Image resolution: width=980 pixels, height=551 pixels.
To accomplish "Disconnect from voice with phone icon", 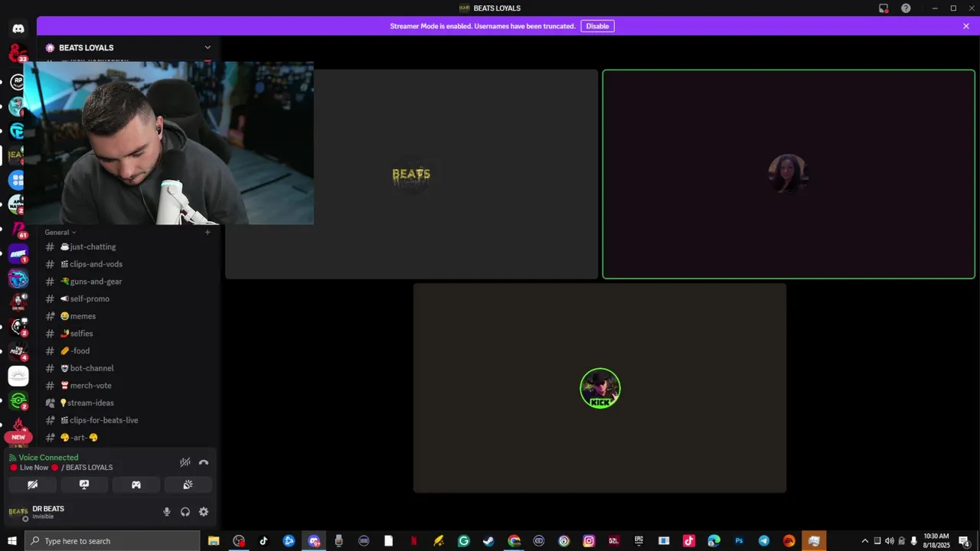I will point(204,462).
